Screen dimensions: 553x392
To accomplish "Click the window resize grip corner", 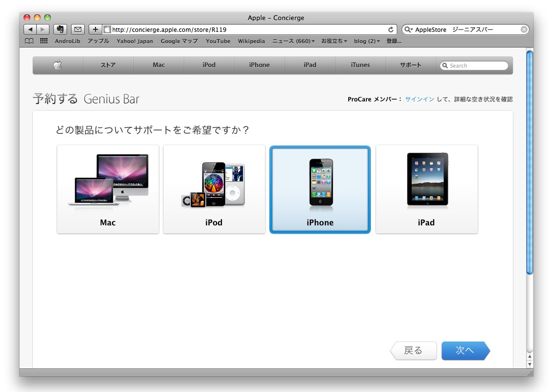I will click(x=530, y=373).
